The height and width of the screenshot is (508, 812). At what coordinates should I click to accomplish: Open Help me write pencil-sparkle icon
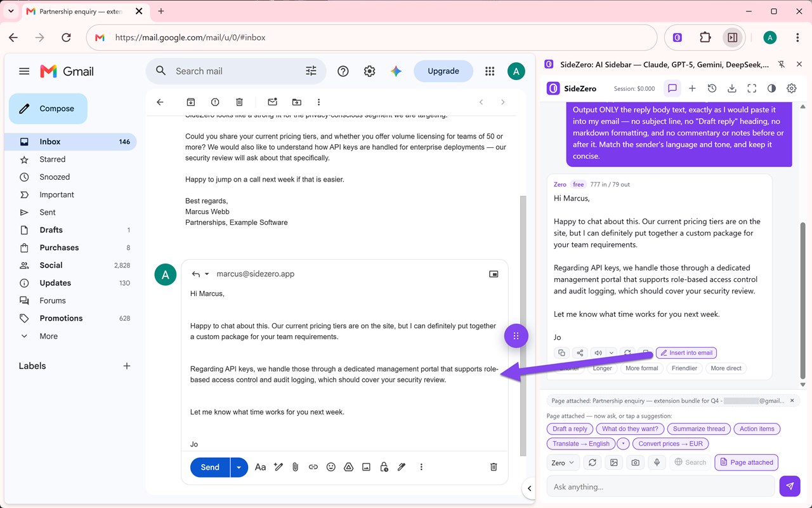coord(278,467)
